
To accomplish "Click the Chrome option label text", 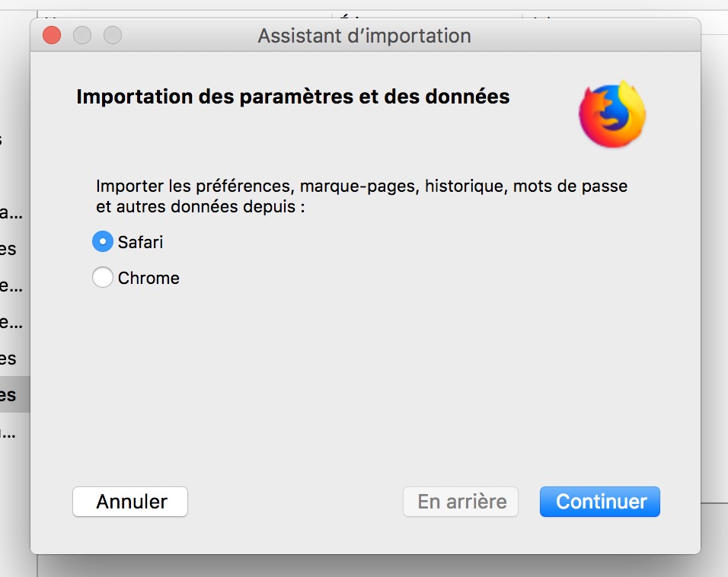I will 148,278.
